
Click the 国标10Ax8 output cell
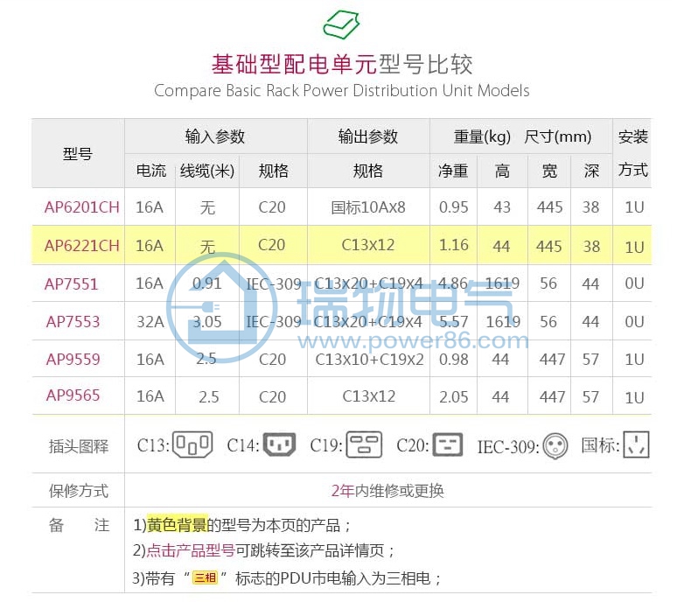pyautogui.click(x=368, y=207)
